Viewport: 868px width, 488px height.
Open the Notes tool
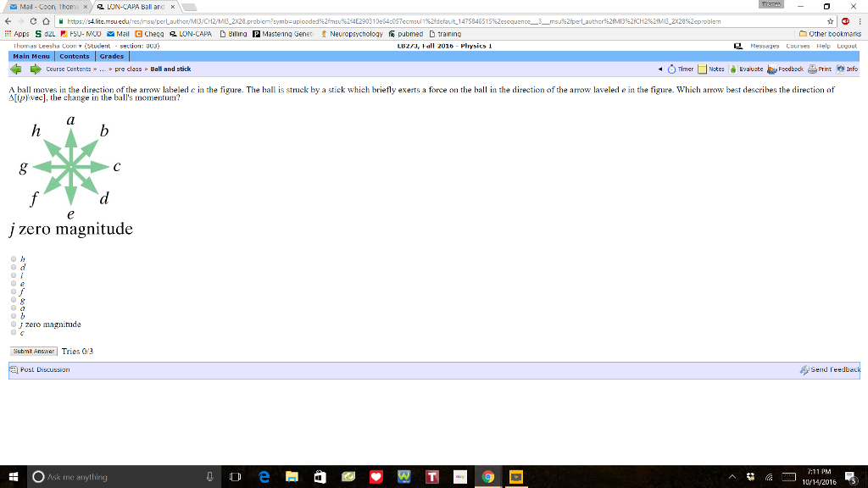tap(711, 69)
